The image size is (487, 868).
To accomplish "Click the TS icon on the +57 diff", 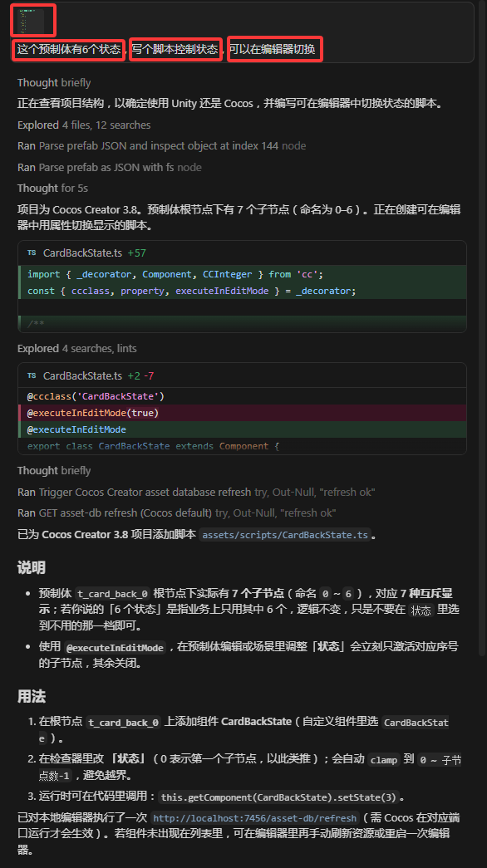I will [32, 253].
